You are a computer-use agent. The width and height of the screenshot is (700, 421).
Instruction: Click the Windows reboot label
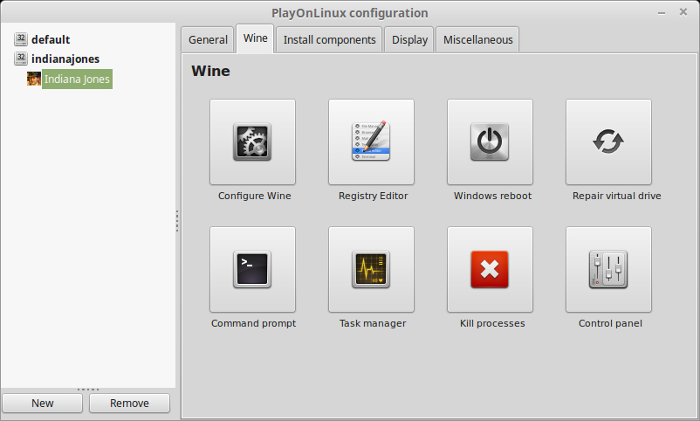tap(492, 196)
